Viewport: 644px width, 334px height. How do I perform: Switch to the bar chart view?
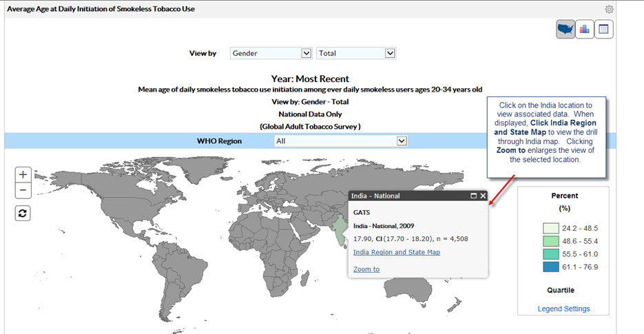point(585,29)
